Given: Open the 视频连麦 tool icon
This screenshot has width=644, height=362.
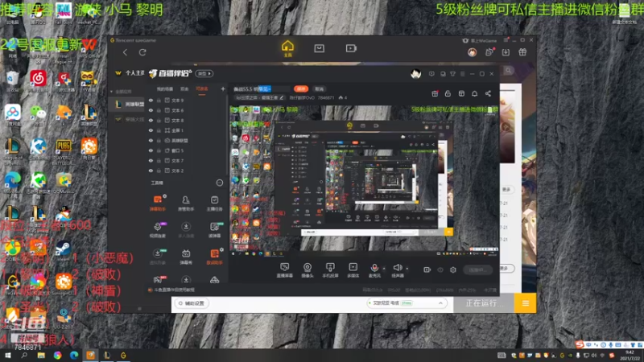Looking at the screenshot, I should click(158, 229).
